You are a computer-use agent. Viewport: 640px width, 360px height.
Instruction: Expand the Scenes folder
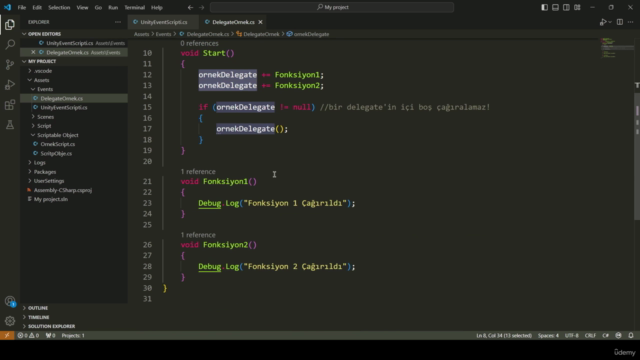[x=45, y=117]
